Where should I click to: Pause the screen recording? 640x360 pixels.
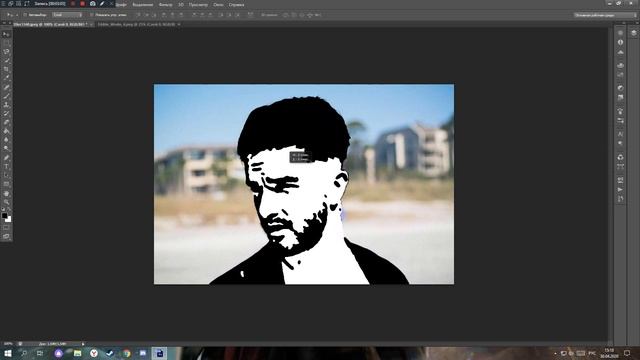click(x=73, y=4)
